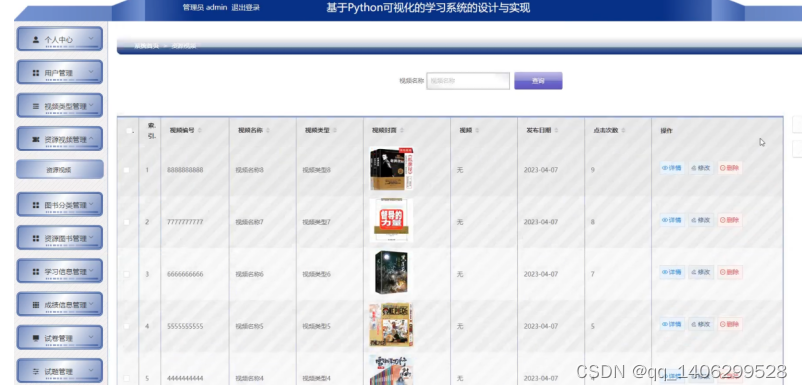Open the cover thumbnail of row 6666666666
The image size is (802, 391).
click(x=391, y=273)
